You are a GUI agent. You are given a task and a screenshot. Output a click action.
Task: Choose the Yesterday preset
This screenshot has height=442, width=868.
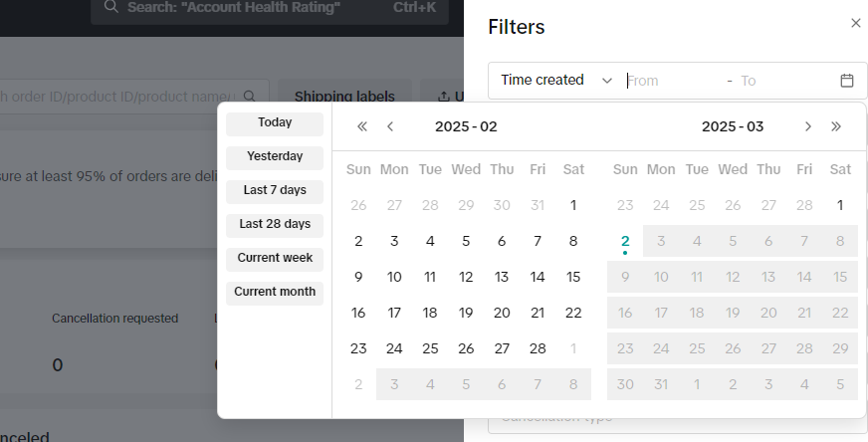[x=275, y=156]
